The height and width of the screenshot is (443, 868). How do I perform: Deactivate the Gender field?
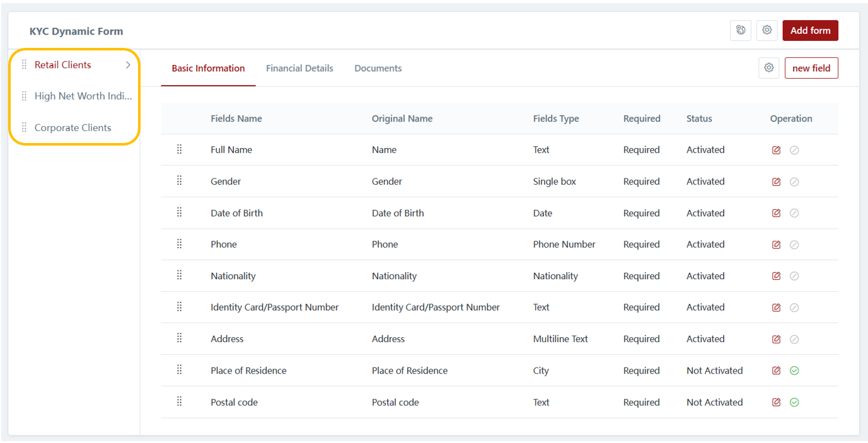[x=794, y=181]
